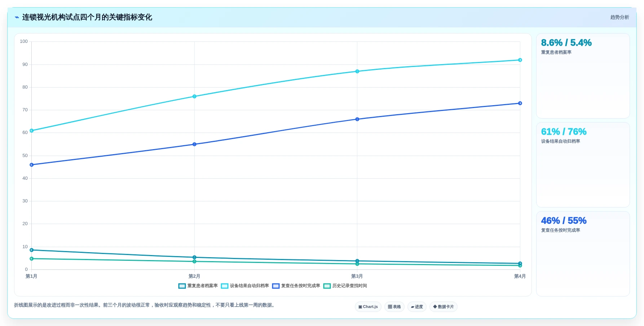644x326 pixels.
Task: Click the 重复患者档案率 label in the stat card
Action: tap(556, 53)
